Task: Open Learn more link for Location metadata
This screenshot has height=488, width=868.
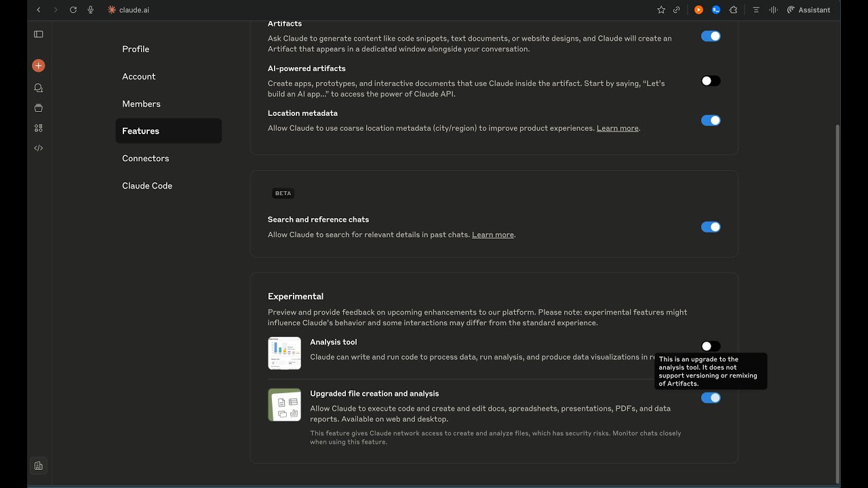Action: [617, 128]
